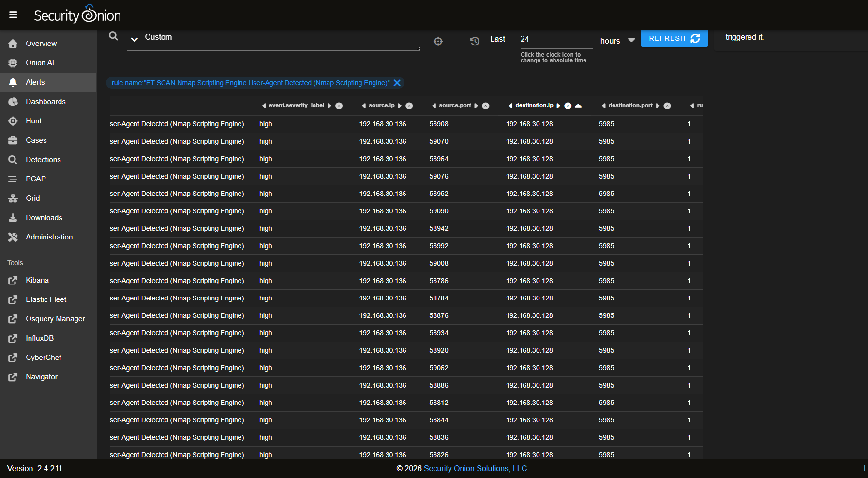
Task: Remove the destination.port column
Action: 667,106
